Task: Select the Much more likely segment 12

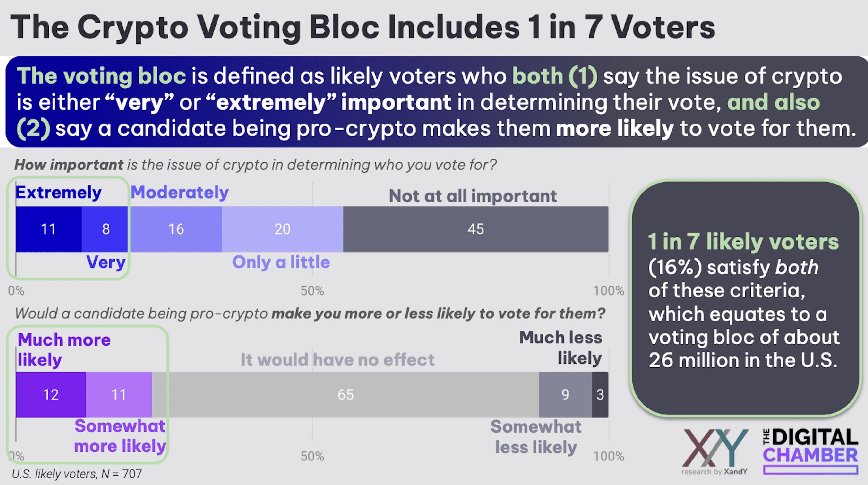Action: point(51,395)
